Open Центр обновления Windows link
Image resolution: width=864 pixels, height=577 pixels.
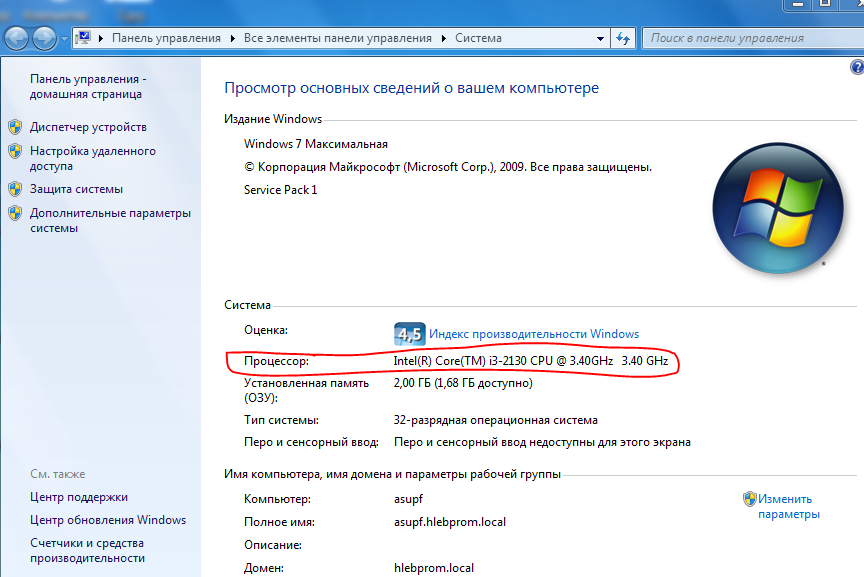tap(108, 520)
